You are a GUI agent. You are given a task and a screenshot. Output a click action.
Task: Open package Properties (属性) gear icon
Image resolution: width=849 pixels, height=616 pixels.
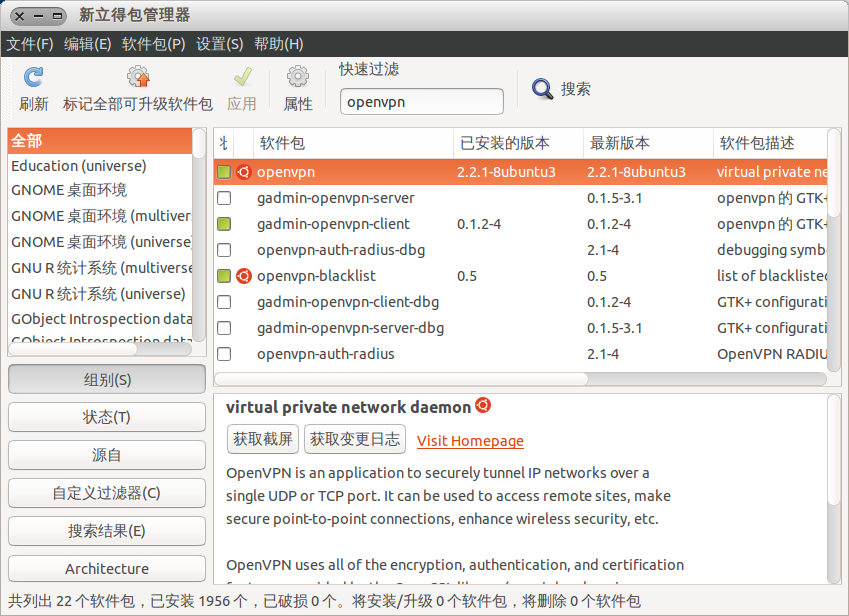coord(298,77)
